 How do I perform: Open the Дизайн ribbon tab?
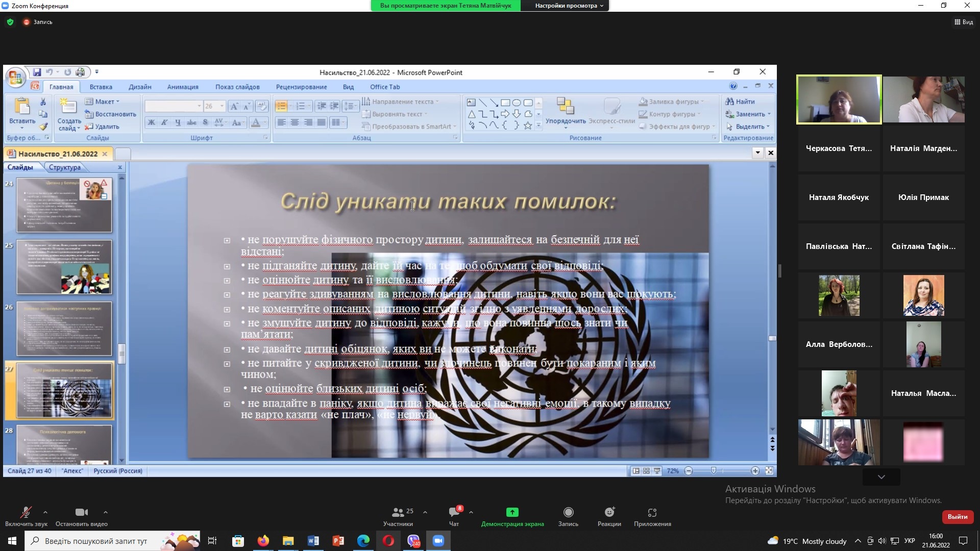pos(140,87)
